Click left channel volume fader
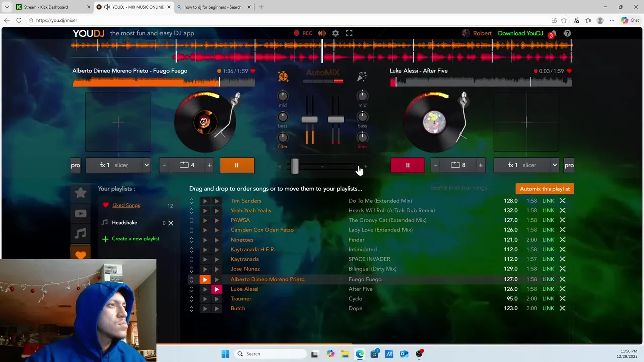 coord(309,119)
